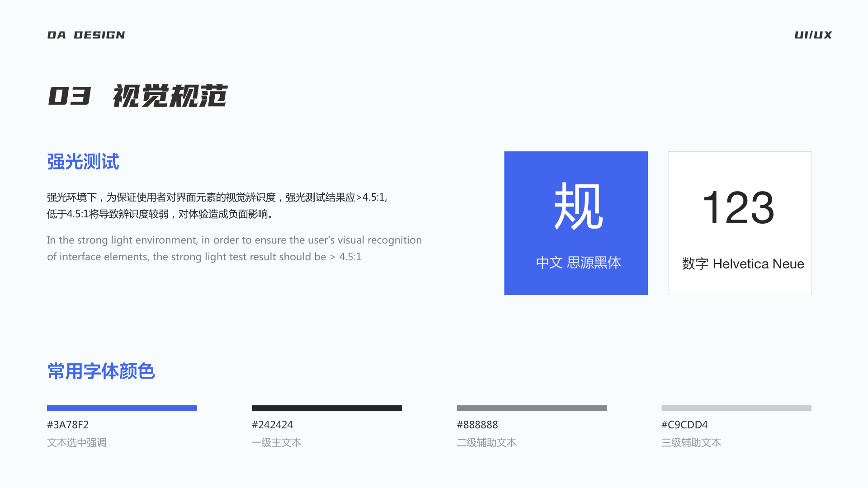This screenshot has height=488, width=868.
Task: Select the 强光测试 section heading
Action: click(82, 162)
